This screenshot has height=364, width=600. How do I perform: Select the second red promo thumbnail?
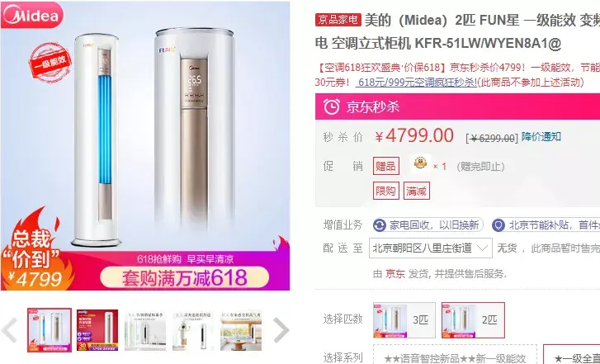pos(97,330)
